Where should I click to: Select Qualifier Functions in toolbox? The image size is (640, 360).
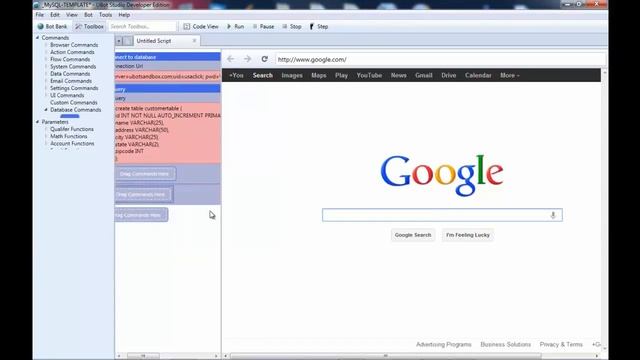72,129
